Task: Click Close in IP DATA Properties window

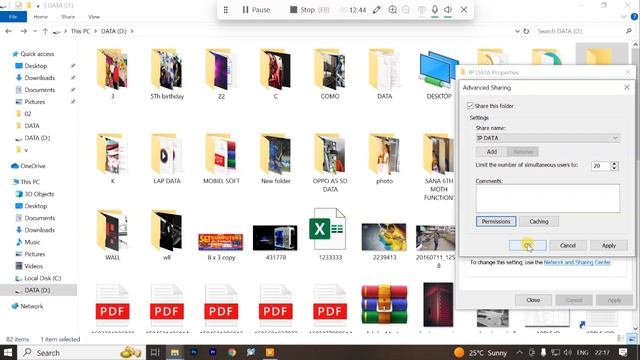Action: (533, 300)
